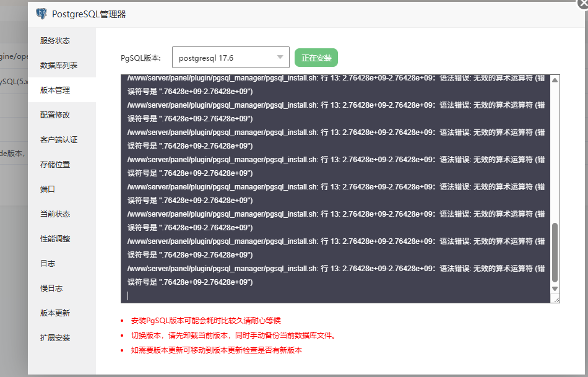This screenshot has height=377, width=588.
Task: Open the 性能调整 tab
Action: (x=62, y=238)
